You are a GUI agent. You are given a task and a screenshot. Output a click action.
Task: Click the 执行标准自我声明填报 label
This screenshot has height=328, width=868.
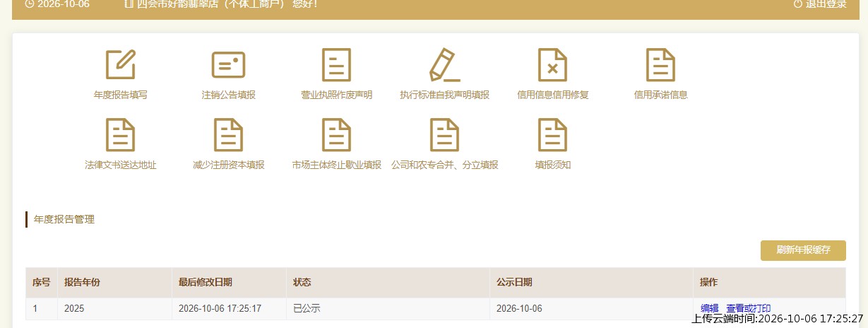coord(444,95)
